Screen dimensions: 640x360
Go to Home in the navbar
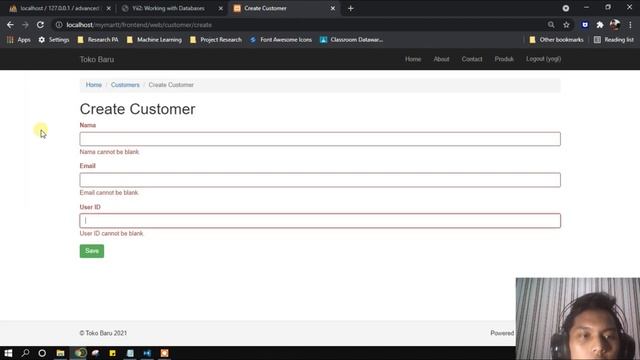tap(413, 59)
